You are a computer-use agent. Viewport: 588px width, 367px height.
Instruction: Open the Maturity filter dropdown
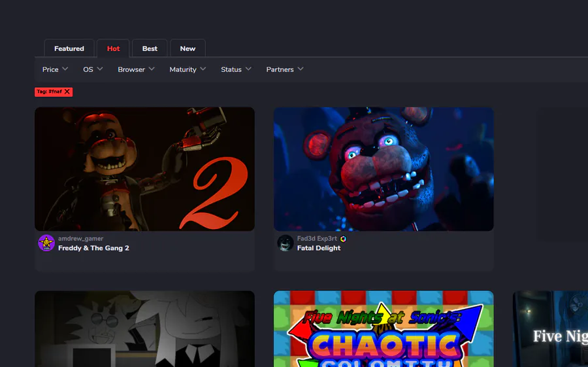tap(188, 69)
